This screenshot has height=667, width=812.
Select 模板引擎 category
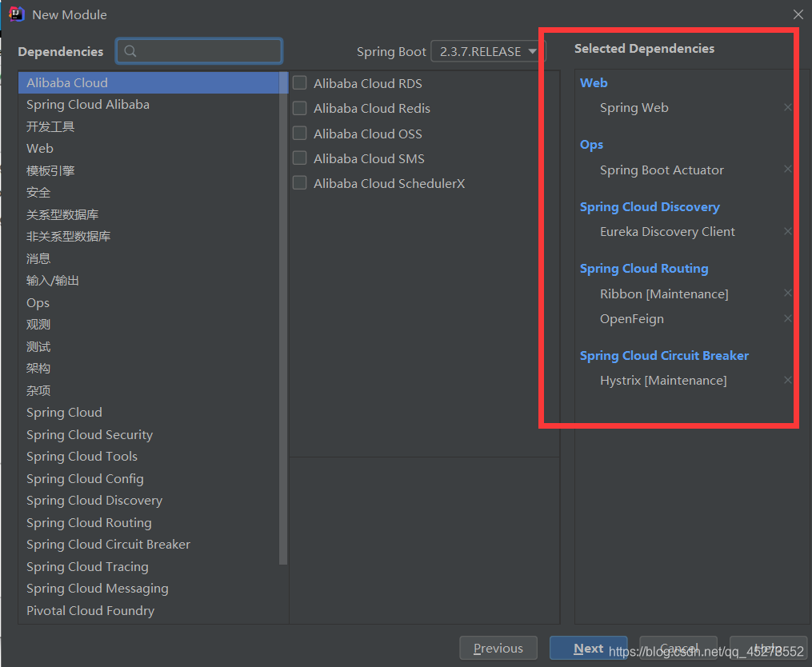click(x=149, y=171)
